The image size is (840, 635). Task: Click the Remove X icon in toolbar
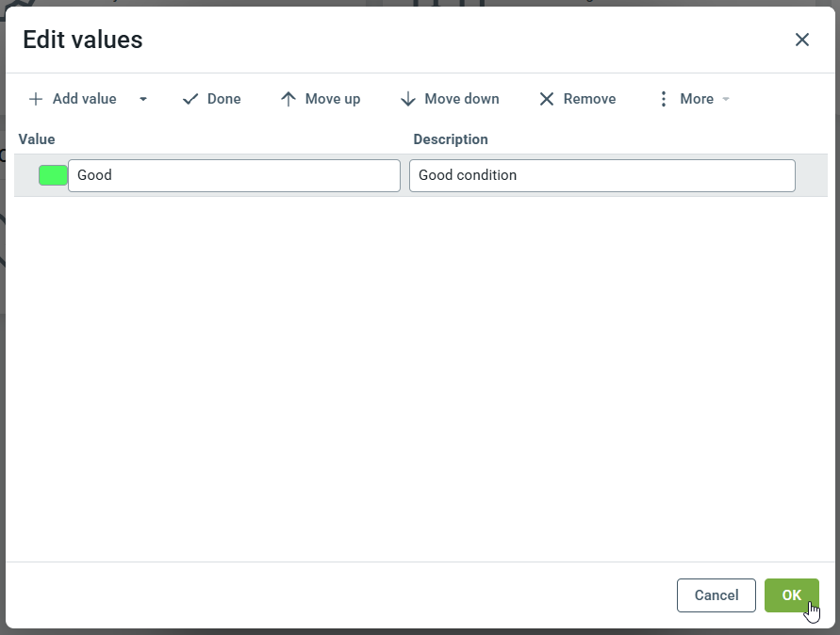(x=547, y=99)
